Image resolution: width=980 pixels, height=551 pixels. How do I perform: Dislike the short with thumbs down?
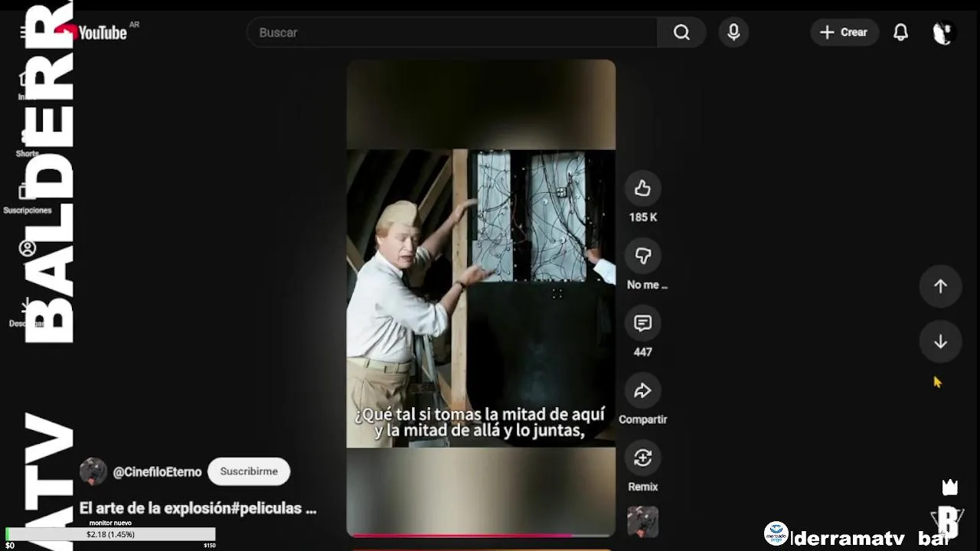[x=642, y=256]
